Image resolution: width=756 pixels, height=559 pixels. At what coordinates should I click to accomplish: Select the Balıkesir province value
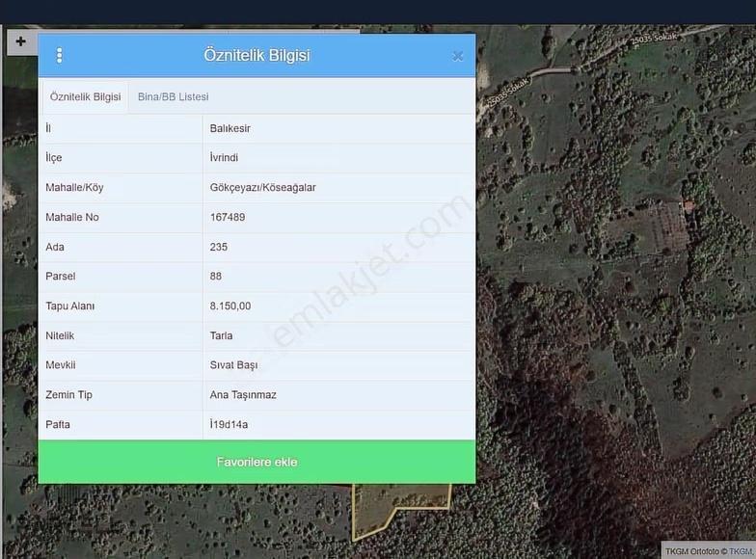[229, 129]
